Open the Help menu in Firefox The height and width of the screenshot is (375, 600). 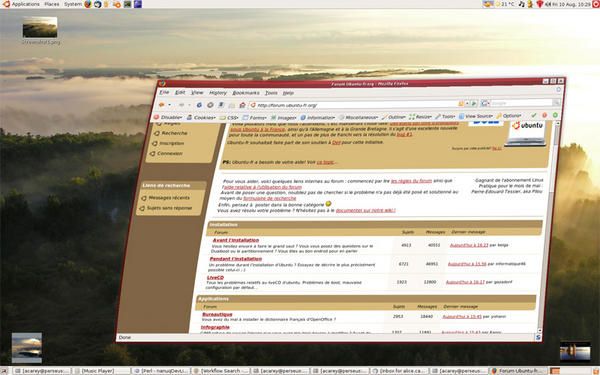click(x=288, y=93)
